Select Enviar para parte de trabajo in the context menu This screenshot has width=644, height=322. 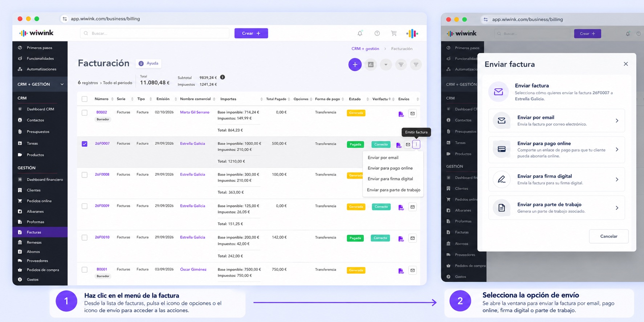pyautogui.click(x=394, y=190)
